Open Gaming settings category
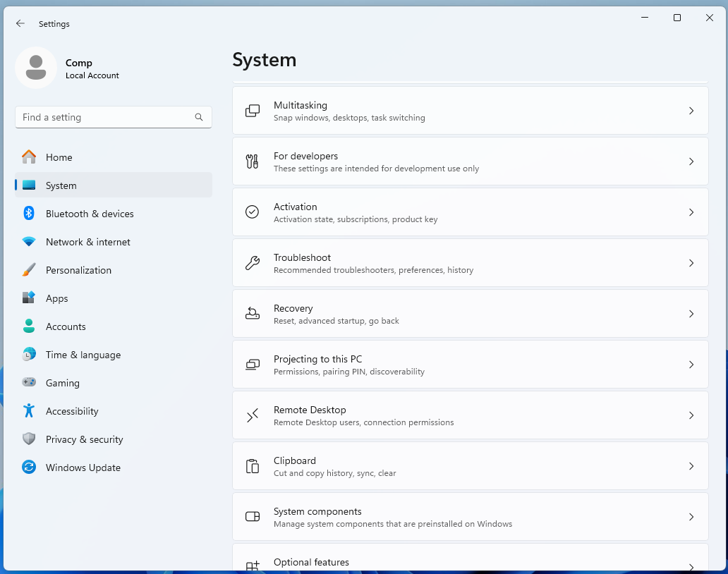The height and width of the screenshot is (574, 728). click(114, 383)
